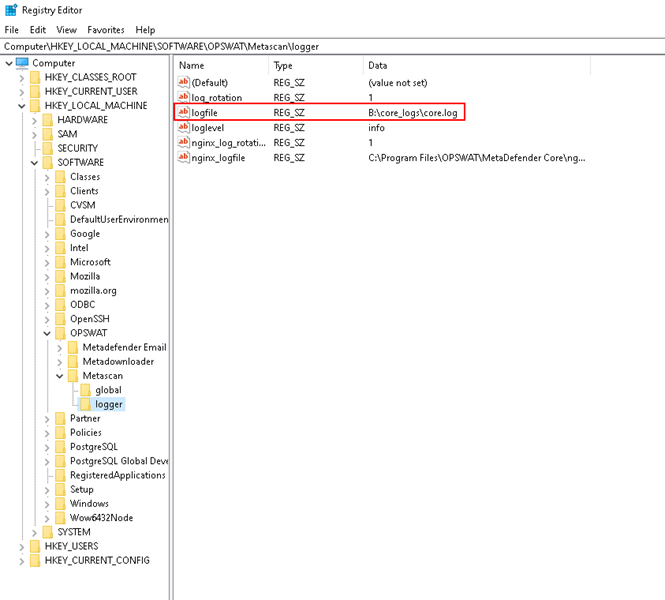Select the mozilla.org key label
The width and height of the screenshot is (665, 600).
click(x=93, y=290)
